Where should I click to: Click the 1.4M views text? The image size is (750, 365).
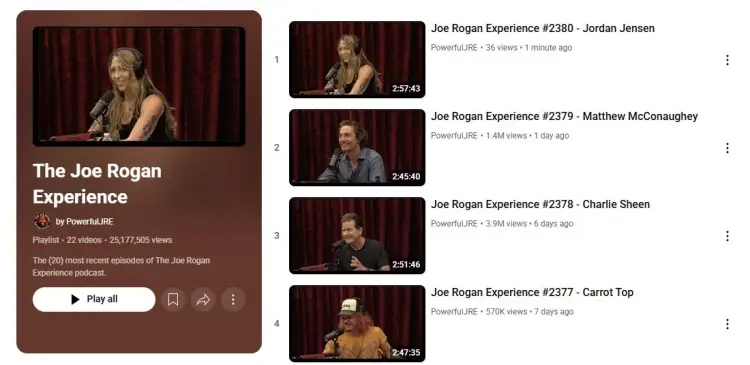pyautogui.click(x=506, y=135)
